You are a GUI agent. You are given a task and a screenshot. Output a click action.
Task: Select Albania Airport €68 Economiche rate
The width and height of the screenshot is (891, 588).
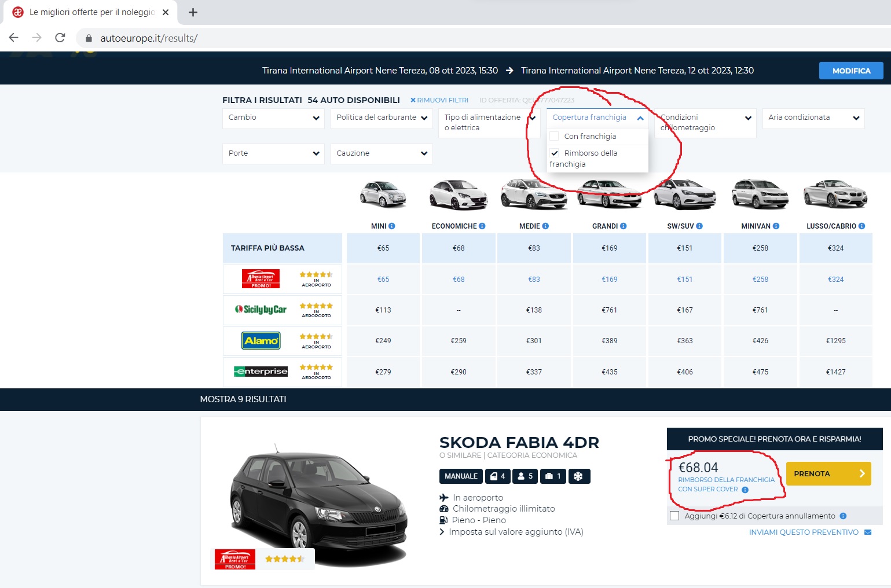(459, 279)
